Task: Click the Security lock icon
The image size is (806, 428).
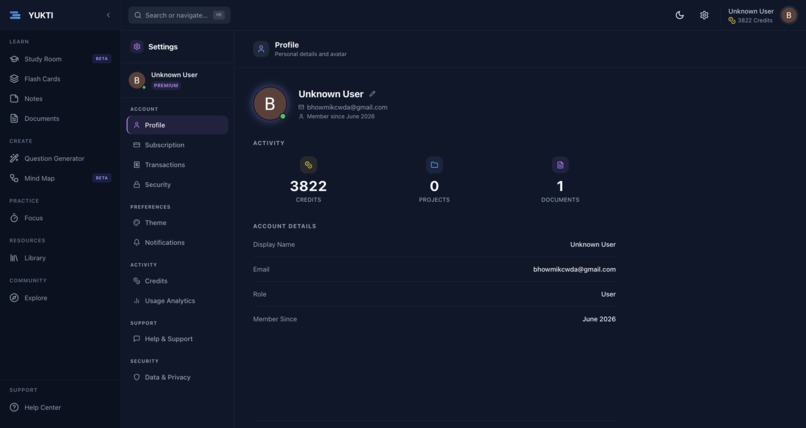Action: tap(137, 184)
